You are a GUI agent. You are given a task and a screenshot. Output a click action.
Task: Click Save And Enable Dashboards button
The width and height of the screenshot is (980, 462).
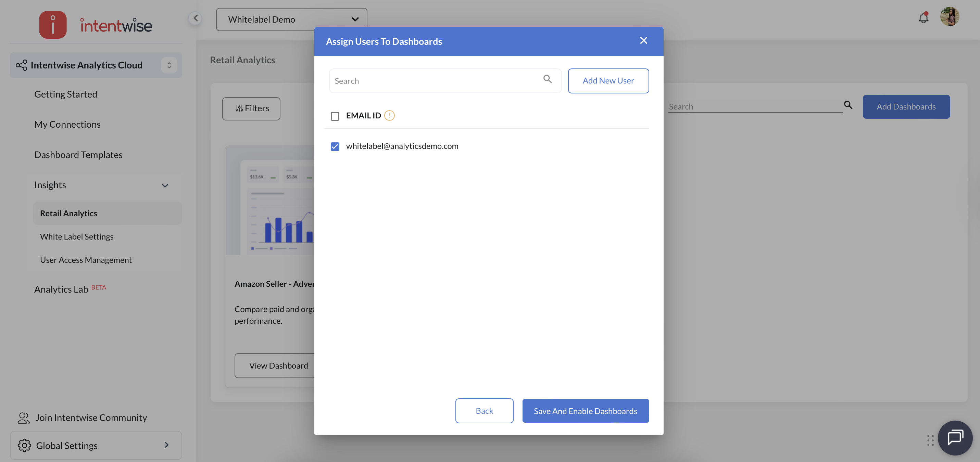pyautogui.click(x=585, y=411)
